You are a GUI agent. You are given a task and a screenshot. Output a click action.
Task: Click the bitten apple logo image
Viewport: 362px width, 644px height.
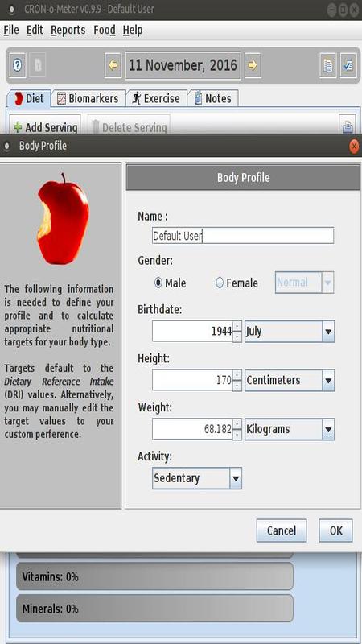coord(63,219)
